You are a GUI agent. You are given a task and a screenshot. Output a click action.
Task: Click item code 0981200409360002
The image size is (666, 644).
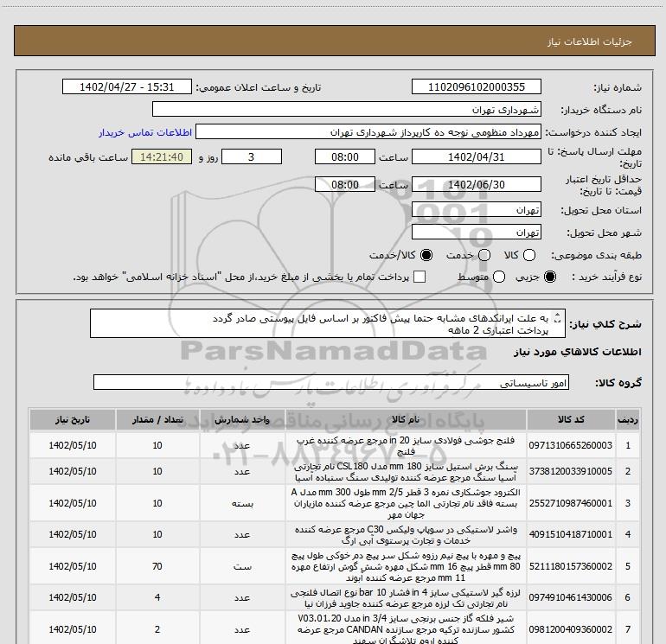571,629
